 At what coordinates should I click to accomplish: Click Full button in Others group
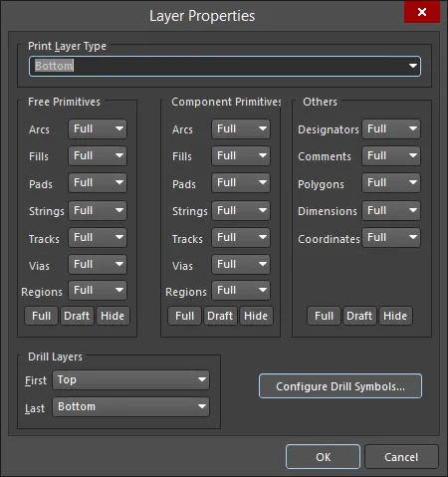[x=324, y=316]
